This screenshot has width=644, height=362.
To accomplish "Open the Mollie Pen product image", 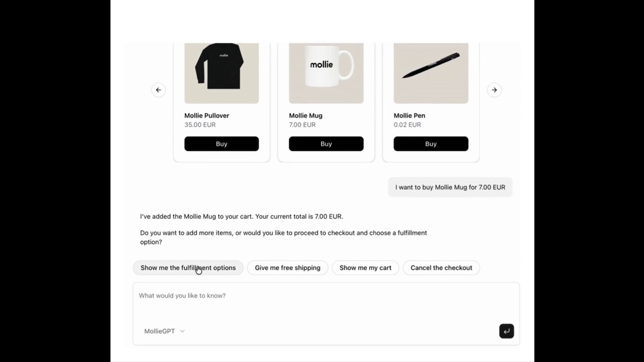I will click(x=431, y=73).
